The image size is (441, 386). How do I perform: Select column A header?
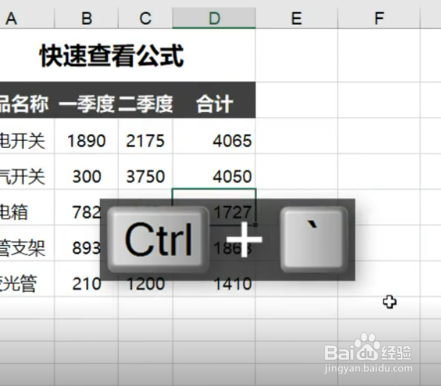[27, 18]
